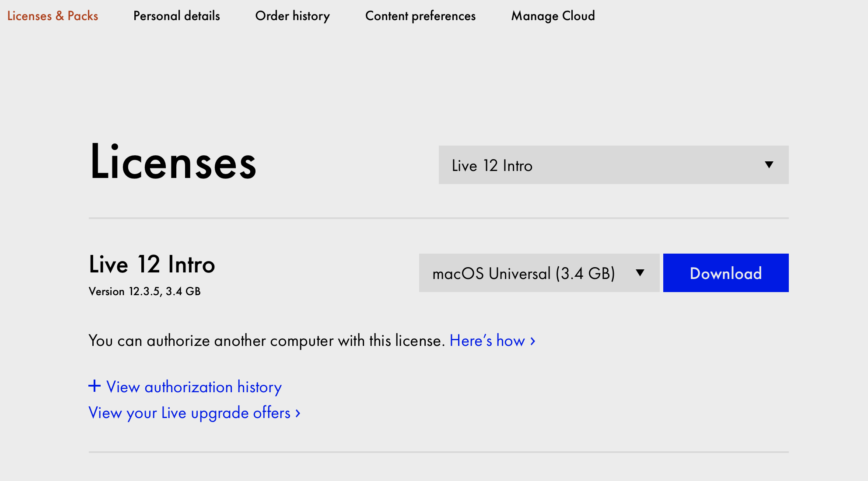Open View your Live upgrade offers
Image resolution: width=868 pixels, height=481 pixels.
[x=189, y=413]
